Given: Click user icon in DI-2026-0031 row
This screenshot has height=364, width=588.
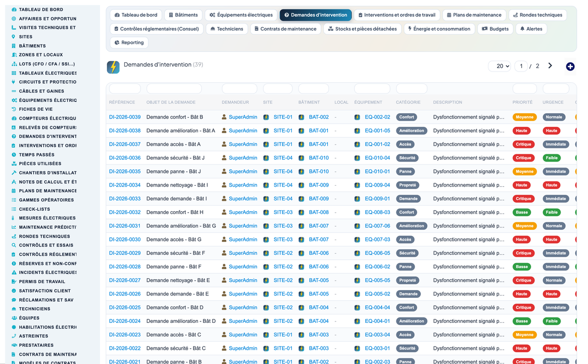Looking at the screenshot, I should click(x=224, y=226).
